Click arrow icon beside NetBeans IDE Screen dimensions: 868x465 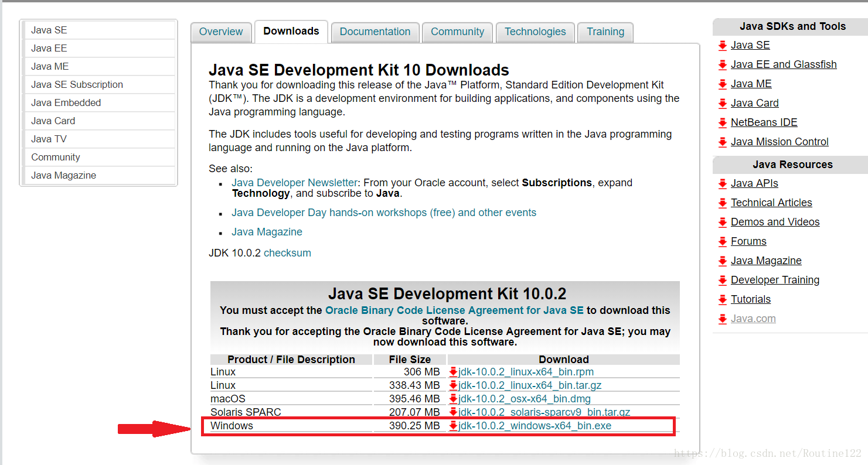[723, 123]
